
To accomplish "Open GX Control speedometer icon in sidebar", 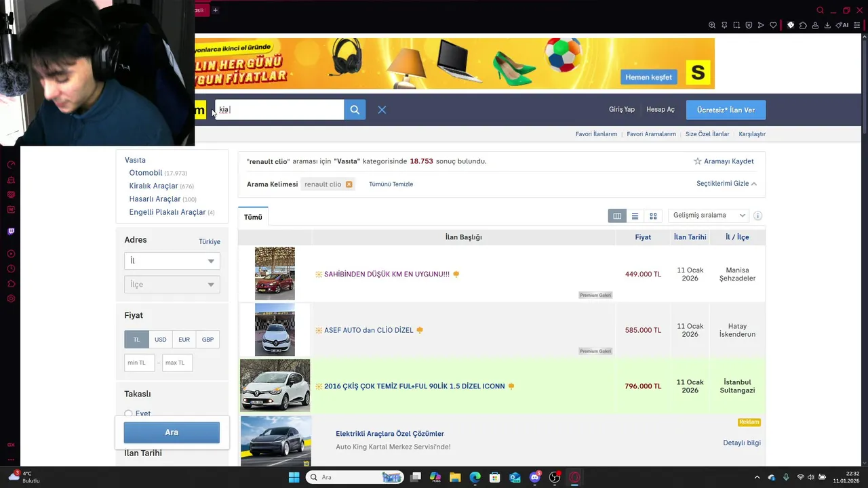I will pos(11,165).
